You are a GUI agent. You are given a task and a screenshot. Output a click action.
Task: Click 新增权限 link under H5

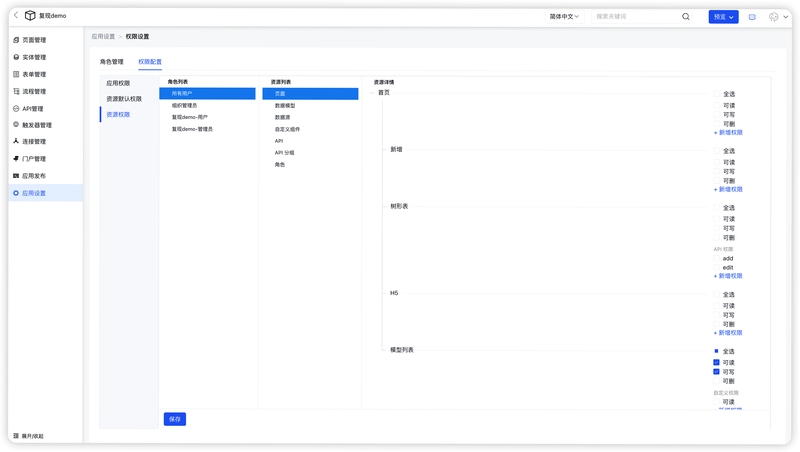[728, 333]
